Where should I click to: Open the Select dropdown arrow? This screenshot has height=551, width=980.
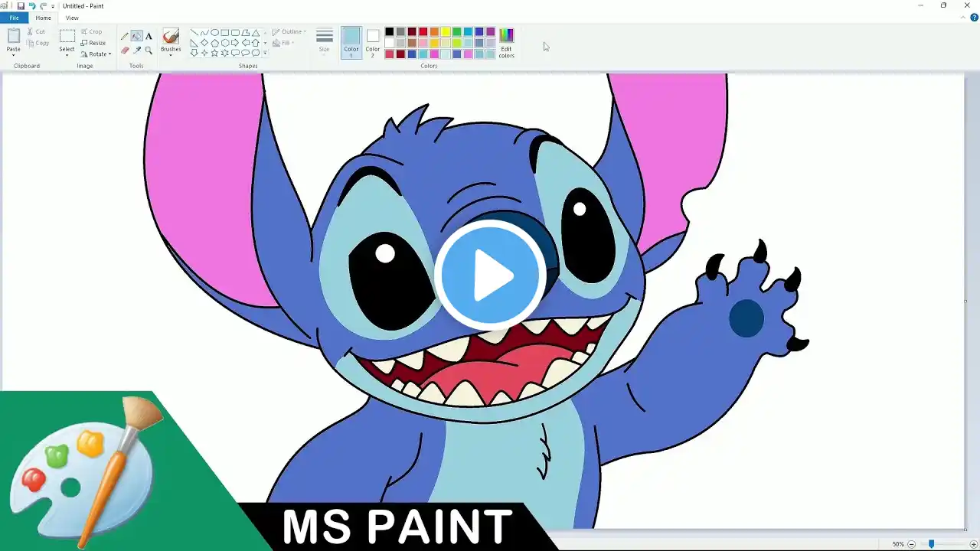coord(67,54)
